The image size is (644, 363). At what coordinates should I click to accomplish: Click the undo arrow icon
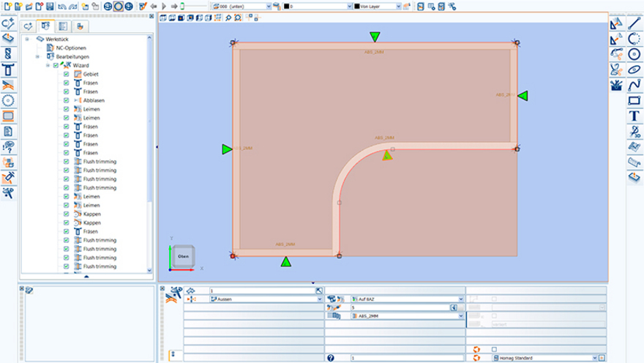pyautogui.click(x=61, y=6)
